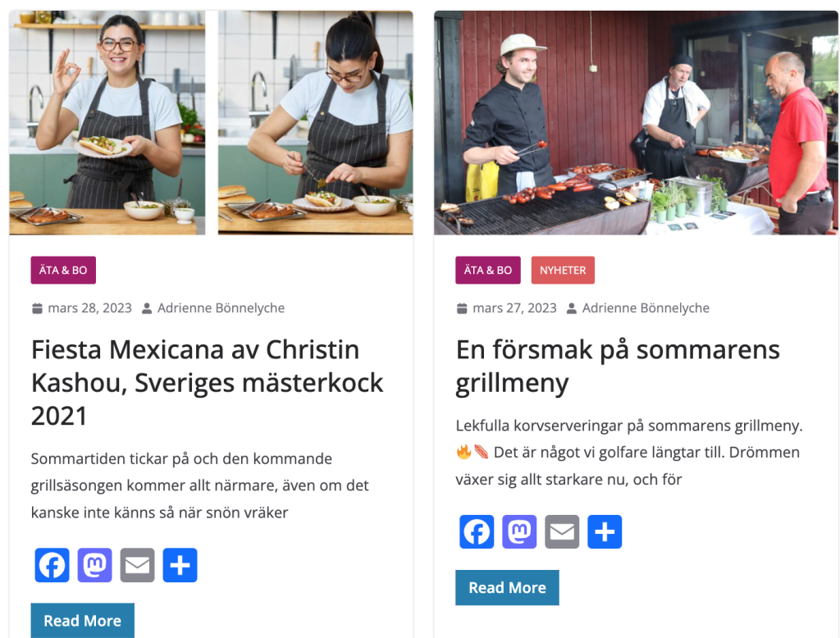Share Fiesta Mexicana post on Facebook
The height and width of the screenshot is (638, 840).
click(52, 565)
